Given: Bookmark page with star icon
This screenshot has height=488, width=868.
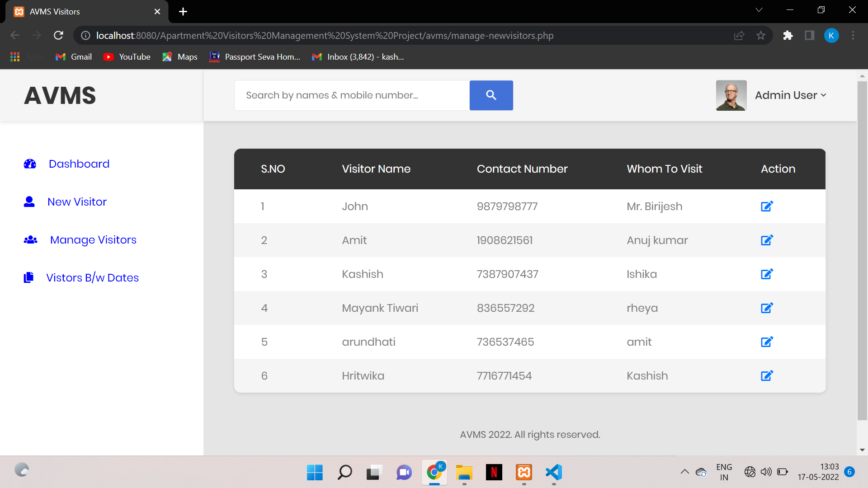Looking at the screenshot, I should 761,35.
